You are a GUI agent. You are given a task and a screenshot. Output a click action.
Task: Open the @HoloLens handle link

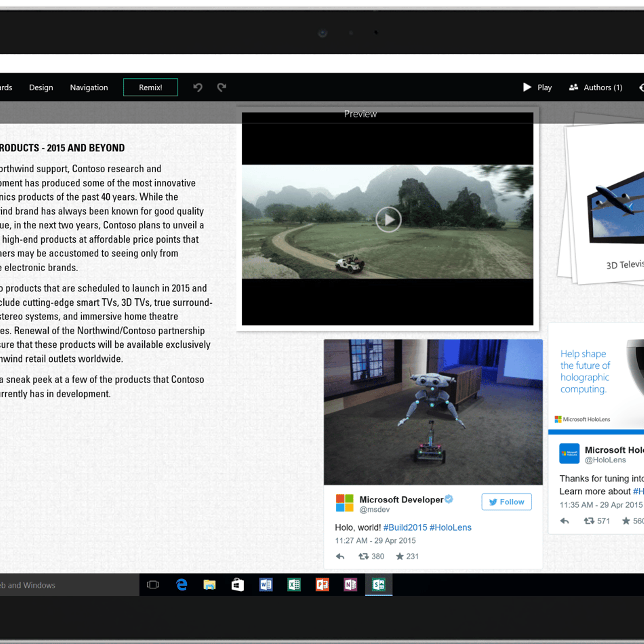coord(605,460)
